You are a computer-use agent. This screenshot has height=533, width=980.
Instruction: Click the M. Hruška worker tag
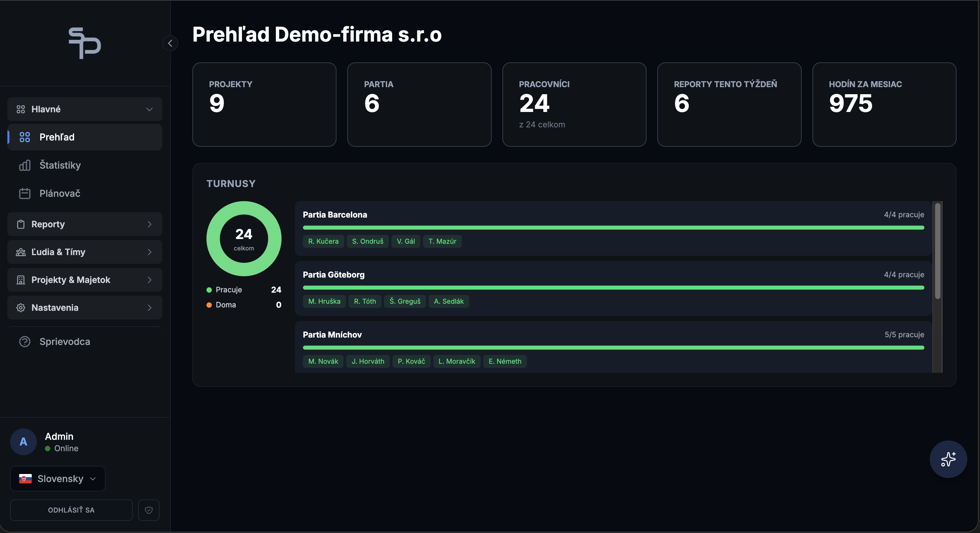tap(324, 301)
